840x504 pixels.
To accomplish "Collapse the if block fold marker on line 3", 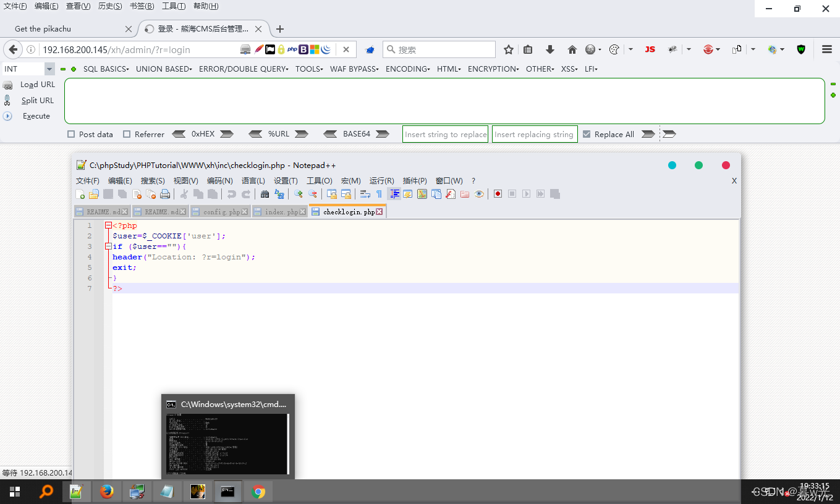I will click(108, 246).
